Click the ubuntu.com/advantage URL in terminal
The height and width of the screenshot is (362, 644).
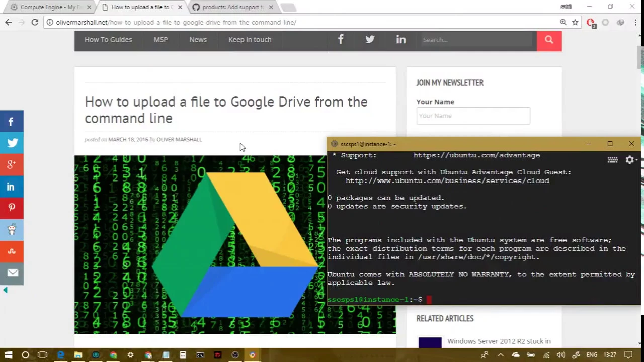(x=476, y=155)
